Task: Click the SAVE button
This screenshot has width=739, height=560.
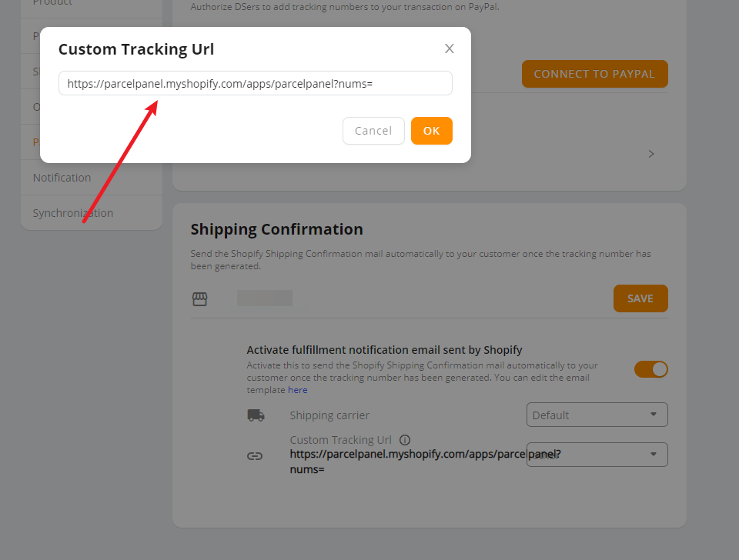Action: tap(640, 298)
